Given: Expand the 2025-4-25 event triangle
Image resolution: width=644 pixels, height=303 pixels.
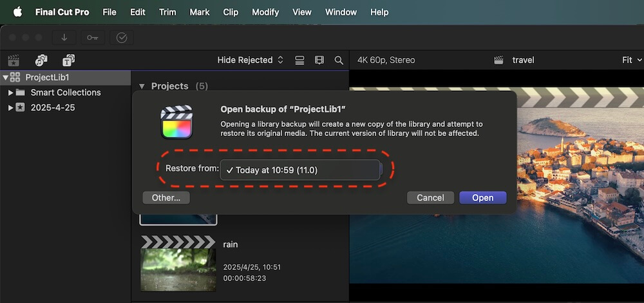Looking at the screenshot, I should (11, 108).
